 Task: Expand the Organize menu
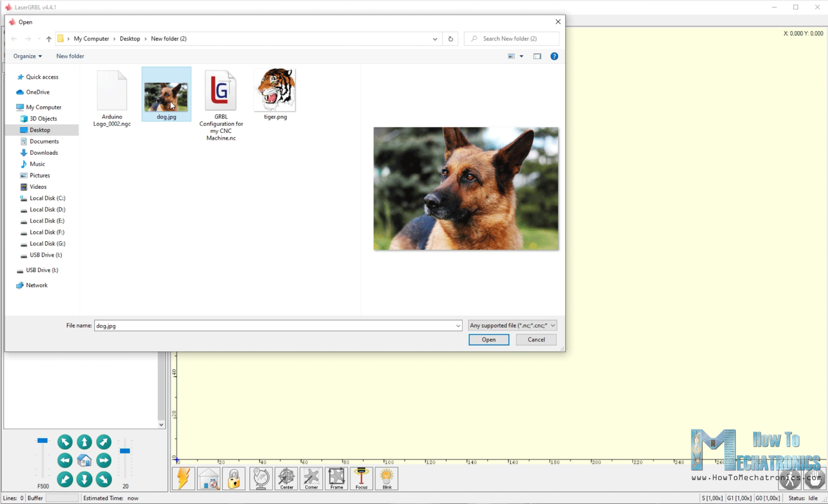pyautogui.click(x=27, y=56)
